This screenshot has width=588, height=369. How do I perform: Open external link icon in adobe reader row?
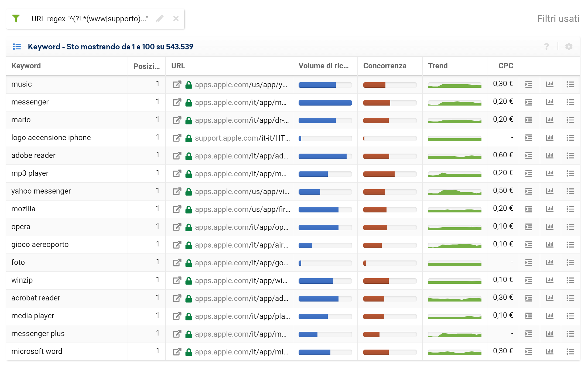pyautogui.click(x=177, y=156)
